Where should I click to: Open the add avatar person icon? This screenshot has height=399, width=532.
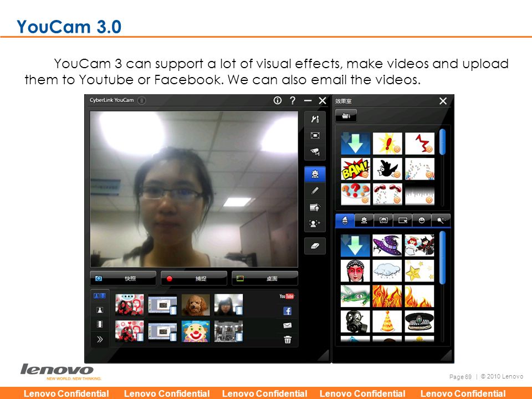click(315, 223)
